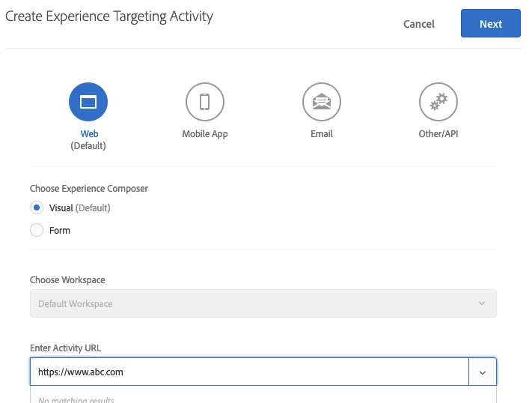532x403 pixels.
Task: Focus the Activity URL text field
Action: point(249,372)
